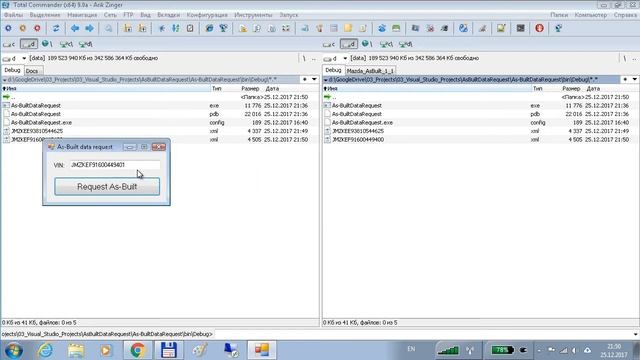Sort left panel by Имя column
The image size is (640, 360).
(x=106, y=89)
